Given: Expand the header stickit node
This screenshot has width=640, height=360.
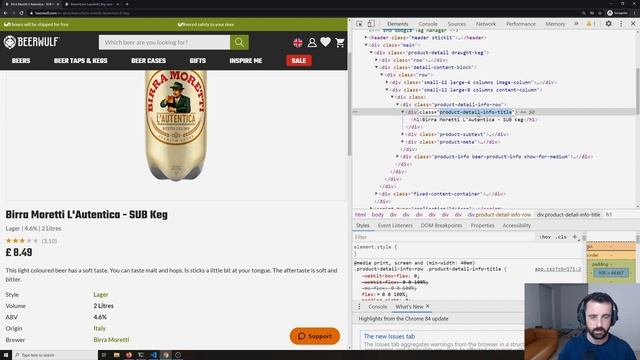Looking at the screenshot, I should 366,38.
